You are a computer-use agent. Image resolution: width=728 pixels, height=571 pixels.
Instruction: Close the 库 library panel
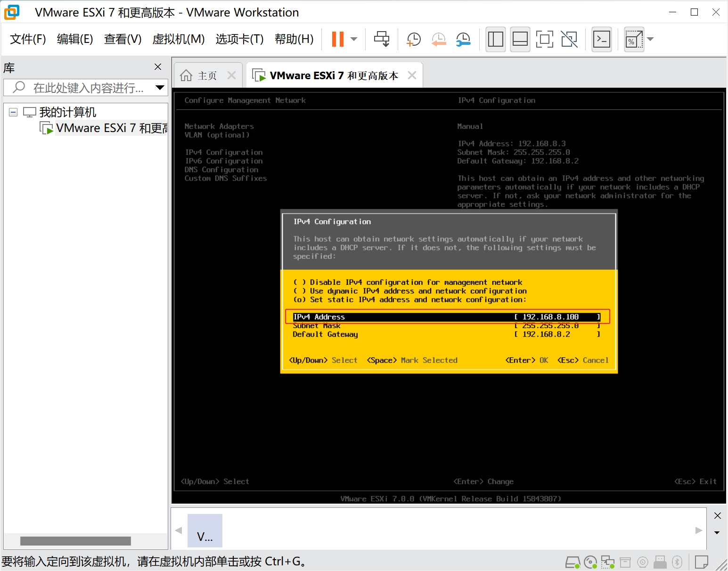tap(158, 67)
